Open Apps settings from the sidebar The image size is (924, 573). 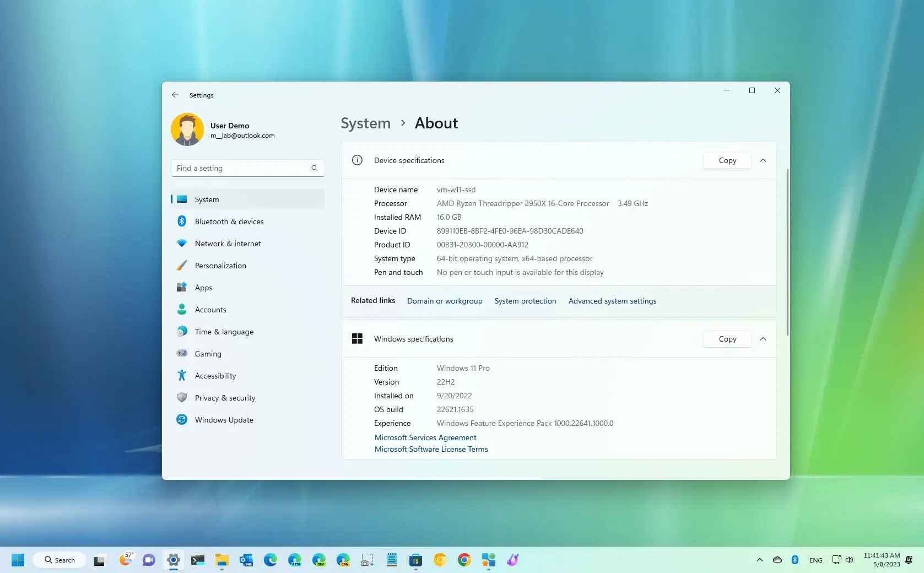pyautogui.click(x=203, y=287)
